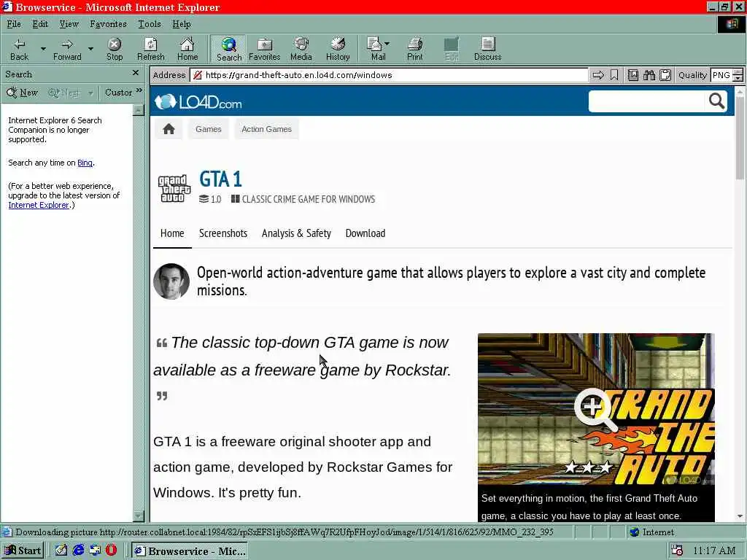Click the clipboard icon in address toolbar
The height and width of the screenshot is (560, 747).
coord(665,75)
